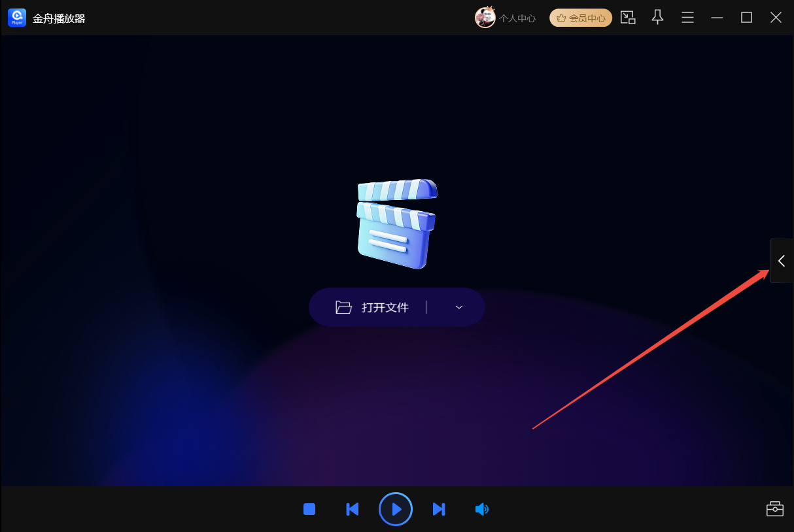Skip to the previous track
Image resolution: width=794 pixels, height=532 pixels.
[x=352, y=509]
